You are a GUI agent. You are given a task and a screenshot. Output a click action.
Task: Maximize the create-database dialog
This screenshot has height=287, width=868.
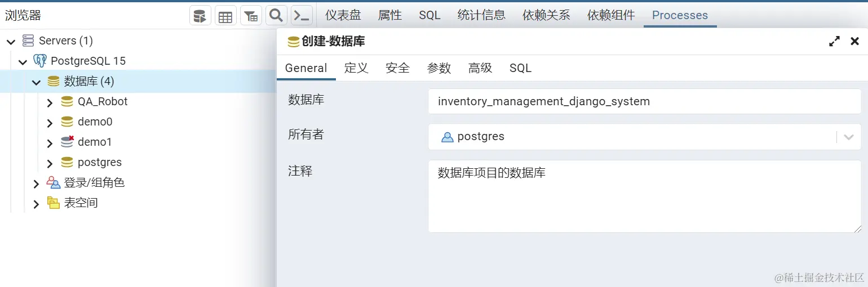(x=834, y=41)
